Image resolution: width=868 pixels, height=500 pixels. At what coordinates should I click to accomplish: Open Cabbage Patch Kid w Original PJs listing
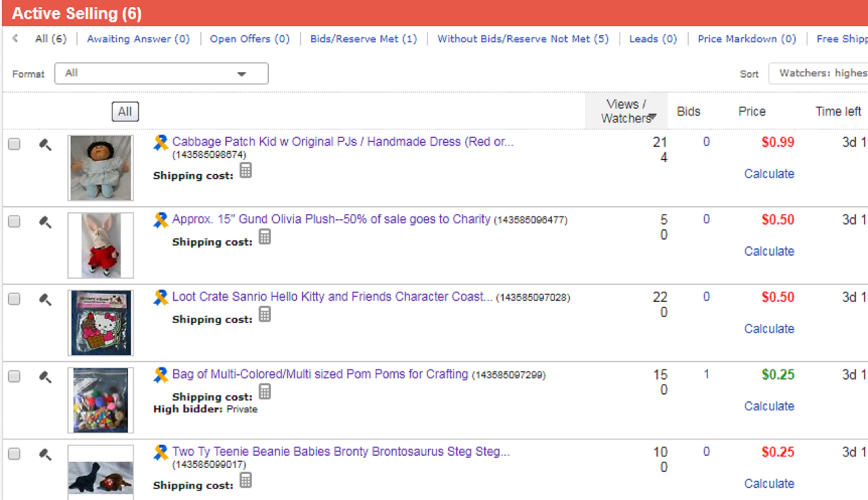(x=343, y=142)
